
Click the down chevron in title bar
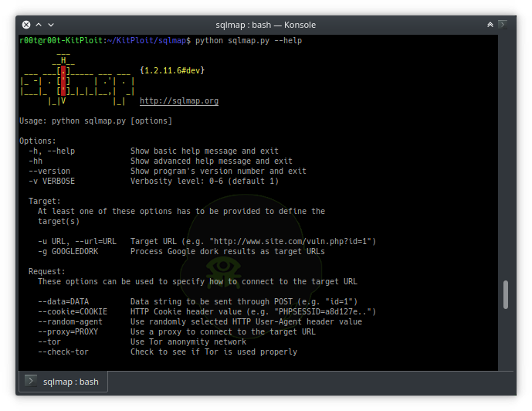tap(51, 25)
